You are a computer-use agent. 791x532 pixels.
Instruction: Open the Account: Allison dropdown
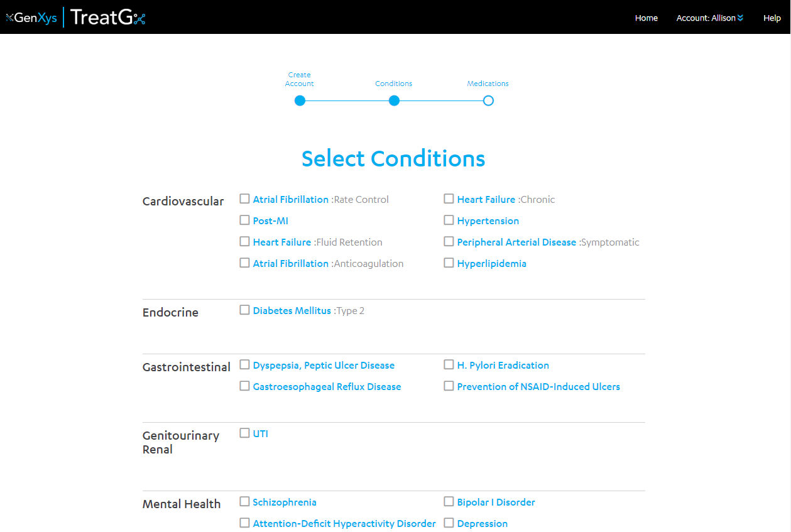(x=709, y=18)
